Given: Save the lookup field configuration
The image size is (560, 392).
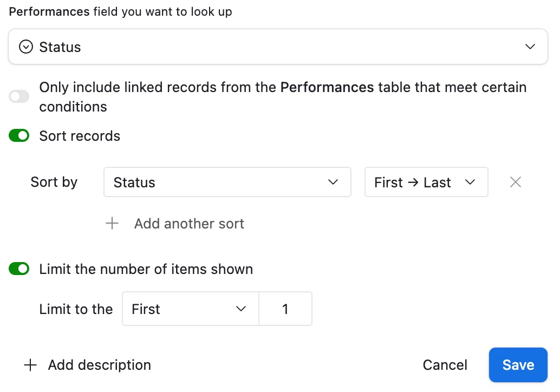Looking at the screenshot, I should pyautogui.click(x=518, y=365).
